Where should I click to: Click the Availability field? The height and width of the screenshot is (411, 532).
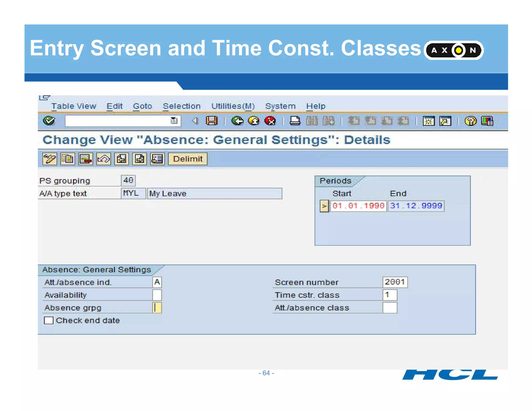(157, 295)
